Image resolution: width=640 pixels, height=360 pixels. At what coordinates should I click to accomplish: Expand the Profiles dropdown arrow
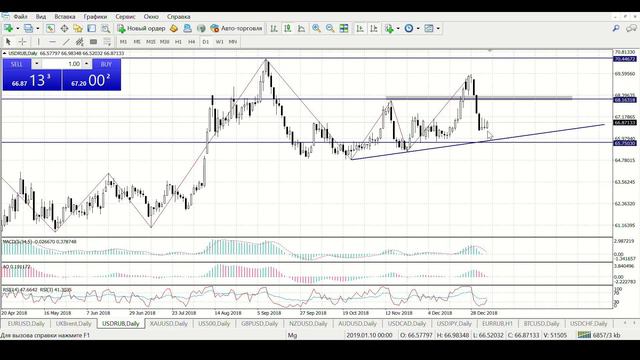[x=38, y=29]
